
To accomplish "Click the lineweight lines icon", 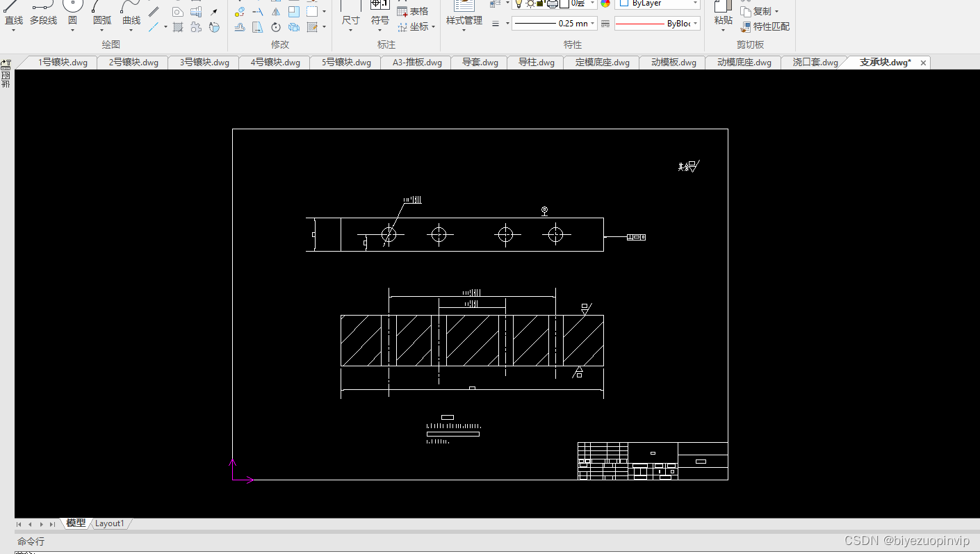I will [496, 23].
